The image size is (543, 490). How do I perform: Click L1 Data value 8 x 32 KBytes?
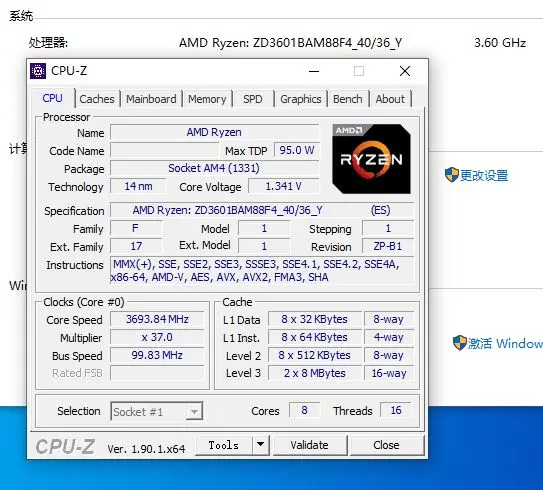tap(314, 319)
